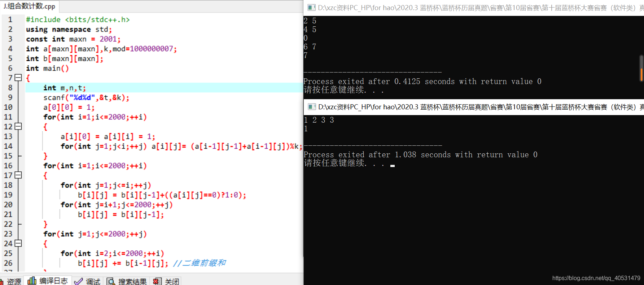Click 'for(int i=2;i<=2000;++i)' on line 25
644x285 pixels.
tap(112, 253)
